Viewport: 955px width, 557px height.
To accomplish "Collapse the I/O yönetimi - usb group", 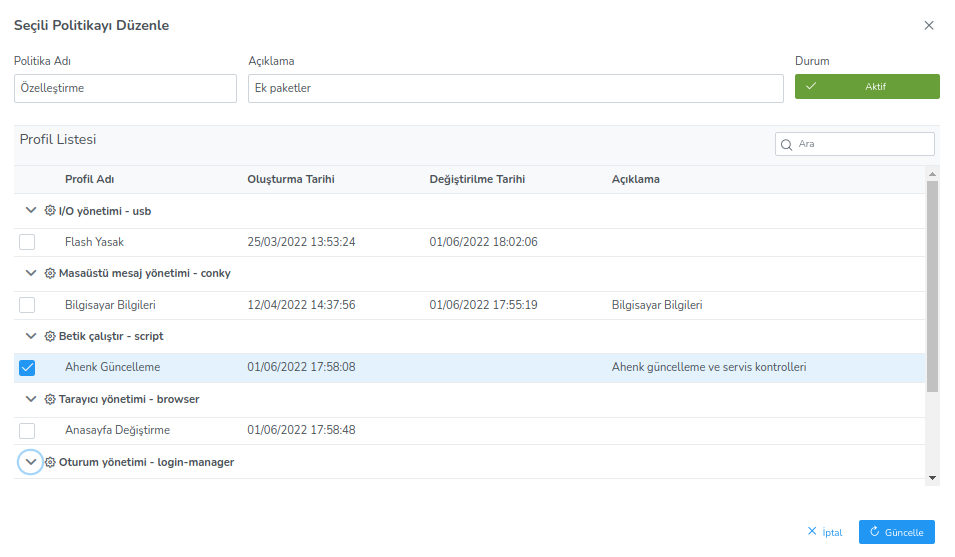I will (x=29, y=211).
